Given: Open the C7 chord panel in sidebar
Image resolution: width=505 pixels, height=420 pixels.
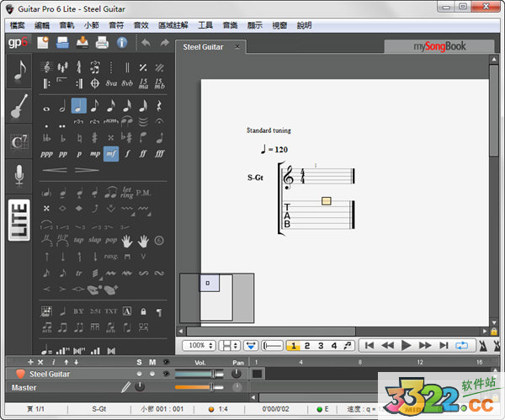Looking at the screenshot, I should coord(19,141).
